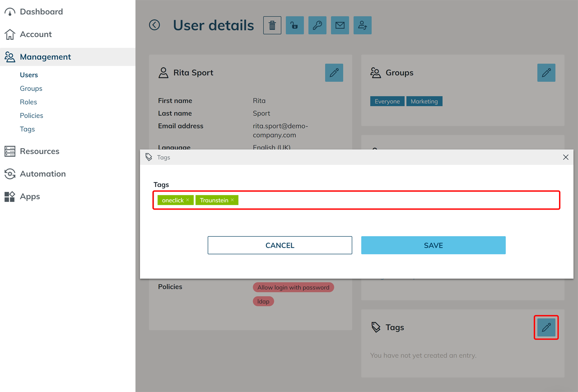
Task: Expand the Automation menu section
Action: [42, 174]
